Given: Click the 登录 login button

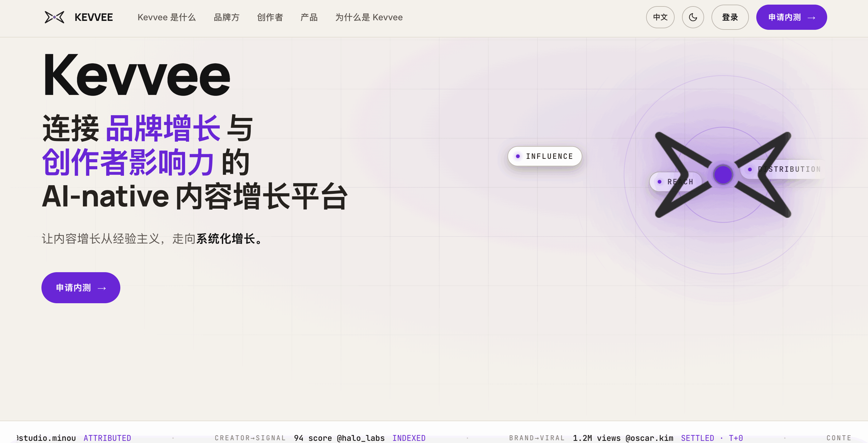Looking at the screenshot, I should [730, 17].
